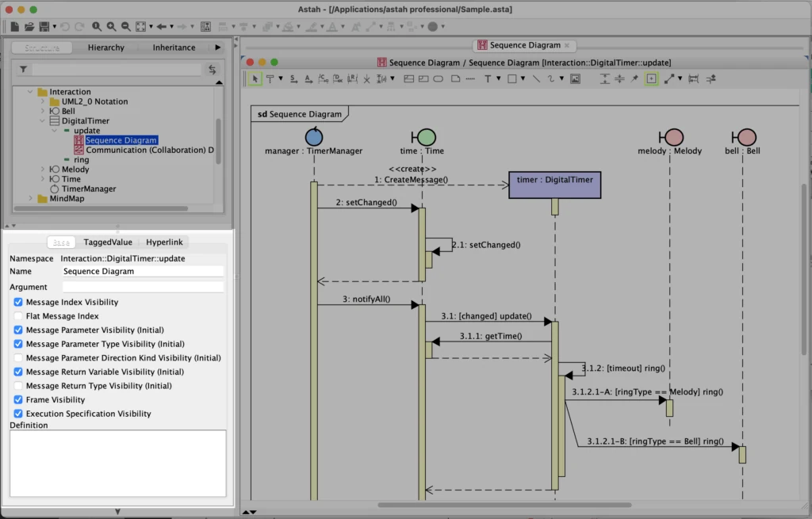Screen dimensions: 812x519
Task: Open the Save dropdown arrow
Action: click(x=55, y=26)
